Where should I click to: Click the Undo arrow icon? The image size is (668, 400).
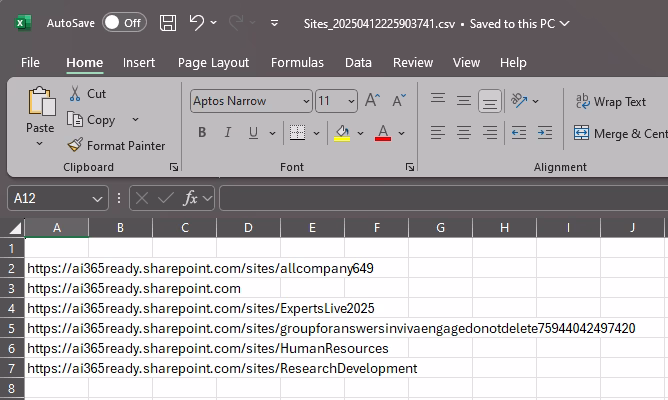click(x=196, y=22)
